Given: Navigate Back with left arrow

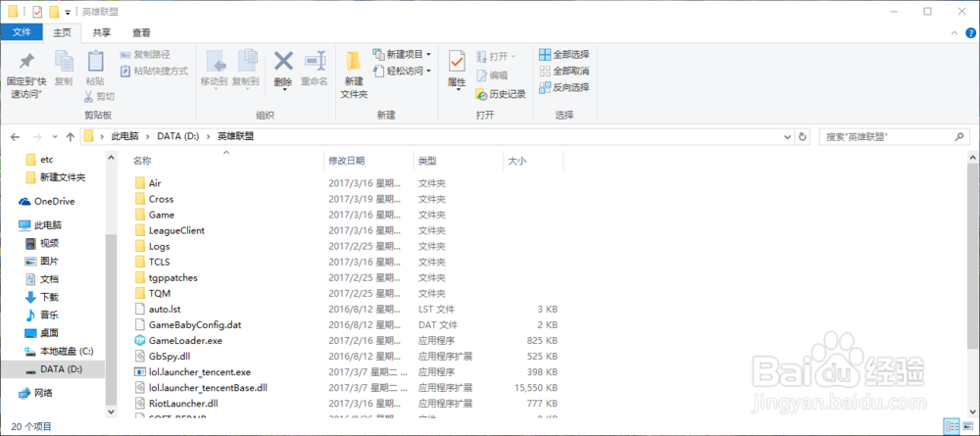Looking at the screenshot, I should coord(16,136).
